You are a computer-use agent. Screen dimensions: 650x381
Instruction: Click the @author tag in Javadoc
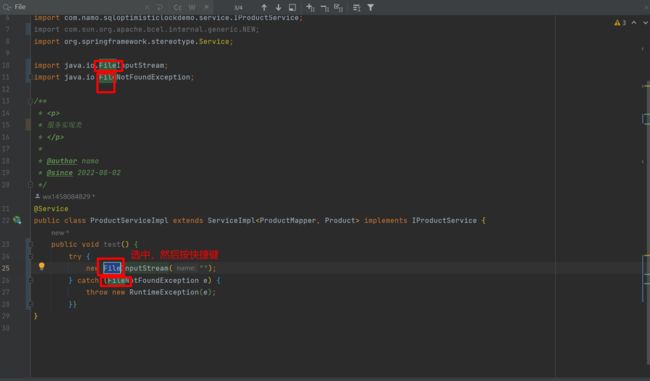pyautogui.click(x=62, y=161)
